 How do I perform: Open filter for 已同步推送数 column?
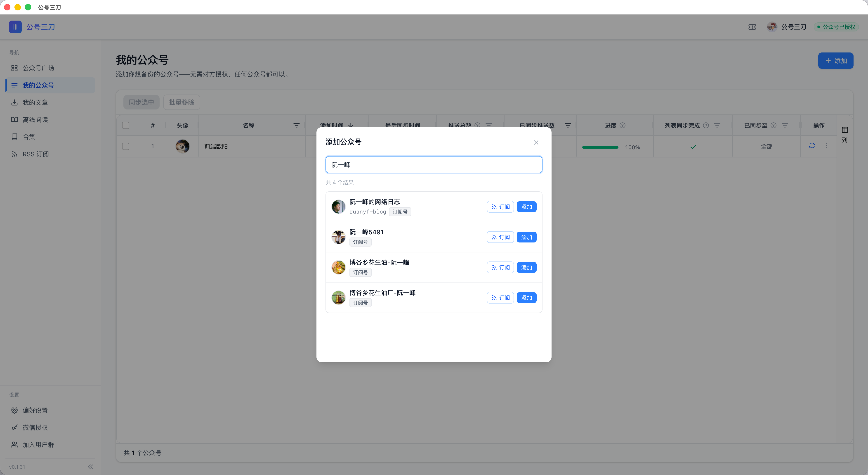click(x=568, y=125)
